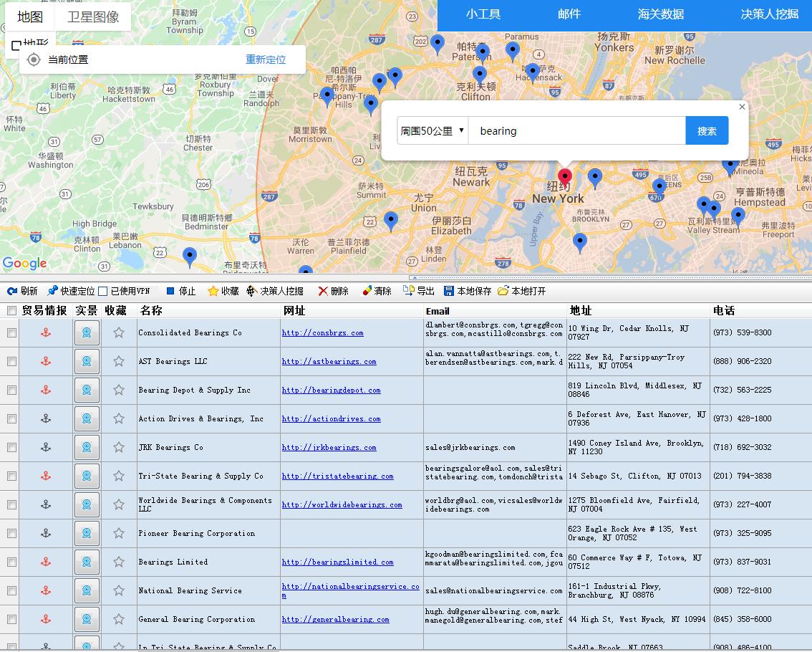Click the blue 搜索 search button
The width and height of the screenshot is (812, 652).
[x=707, y=130]
